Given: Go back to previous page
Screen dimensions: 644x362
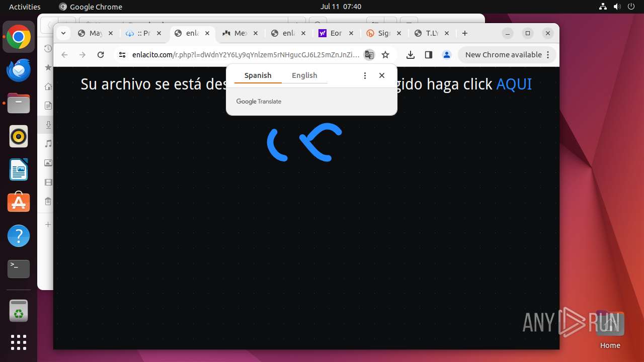Looking at the screenshot, I should (x=64, y=55).
